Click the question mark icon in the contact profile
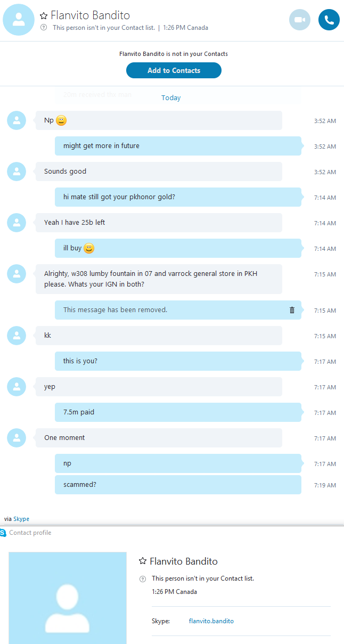 142,578
